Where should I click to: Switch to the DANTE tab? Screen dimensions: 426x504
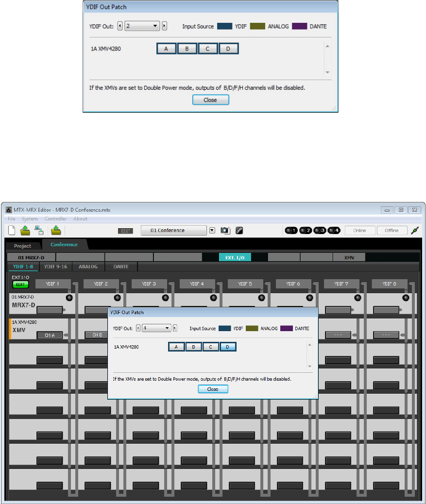point(121,267)
